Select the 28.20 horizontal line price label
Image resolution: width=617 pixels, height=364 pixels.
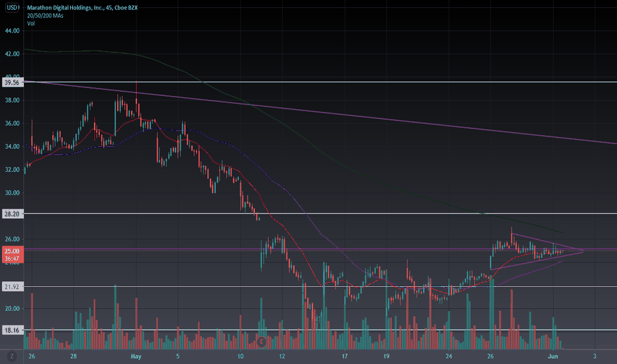pos(12,214)
